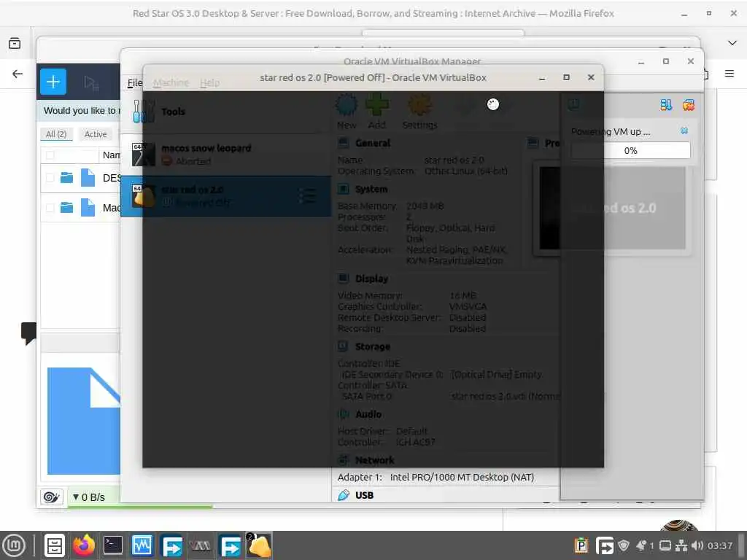
Task: Click the P icon in system tray
Action: coord(581,545)
